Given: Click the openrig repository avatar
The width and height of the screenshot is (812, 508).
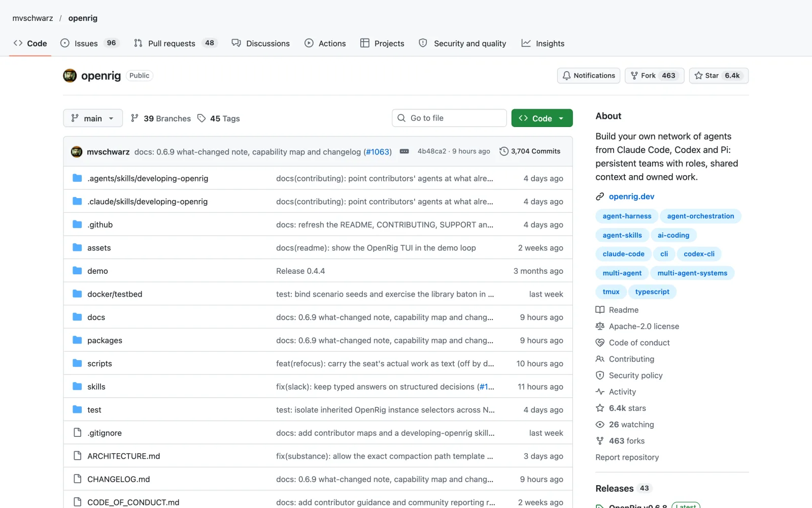Looking at the screenshot, I should coord(70,76).
